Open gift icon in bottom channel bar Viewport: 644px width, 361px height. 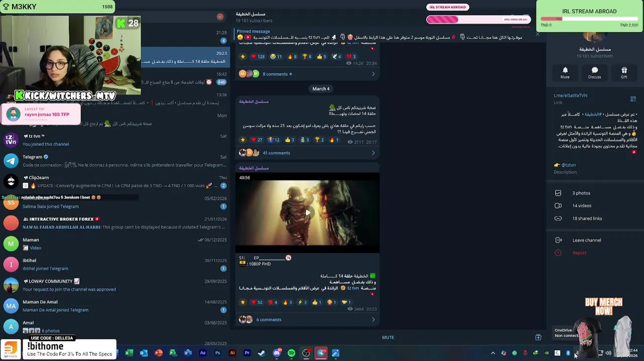pyautogui.click(x=538, y=337)
